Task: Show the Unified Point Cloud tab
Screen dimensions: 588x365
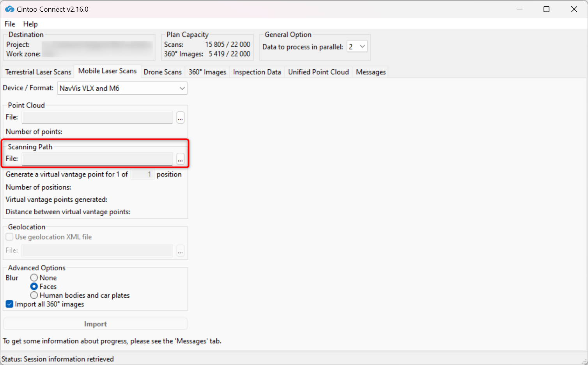Action: point(319,72)
